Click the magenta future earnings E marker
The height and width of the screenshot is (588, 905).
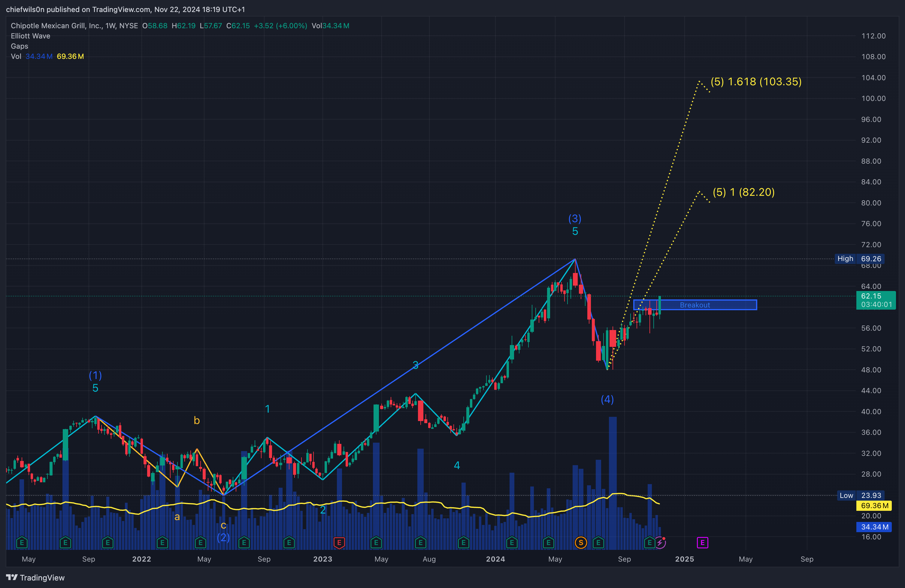[702, 543]
